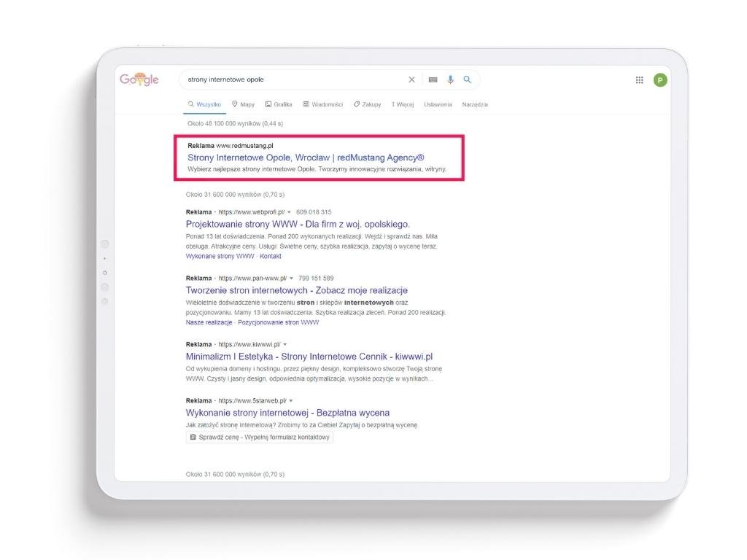Clear the search query with the X icon
The width and height of the screenshot is (747, 560).
pos(411,79)
